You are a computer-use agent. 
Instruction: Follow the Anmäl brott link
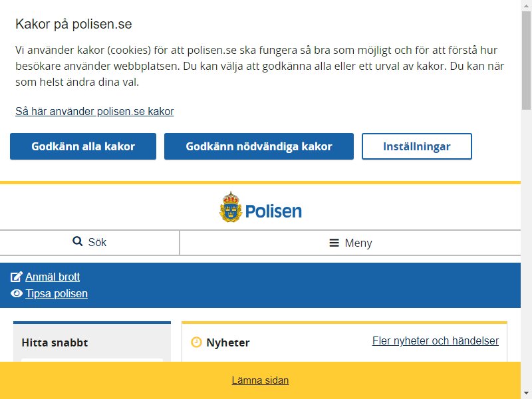pos(53,277)
